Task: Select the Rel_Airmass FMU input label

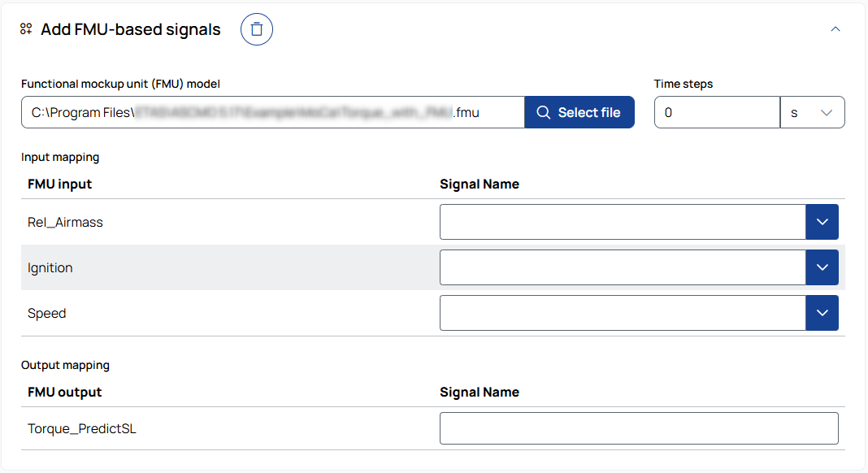Action: [x=65, y=222]
